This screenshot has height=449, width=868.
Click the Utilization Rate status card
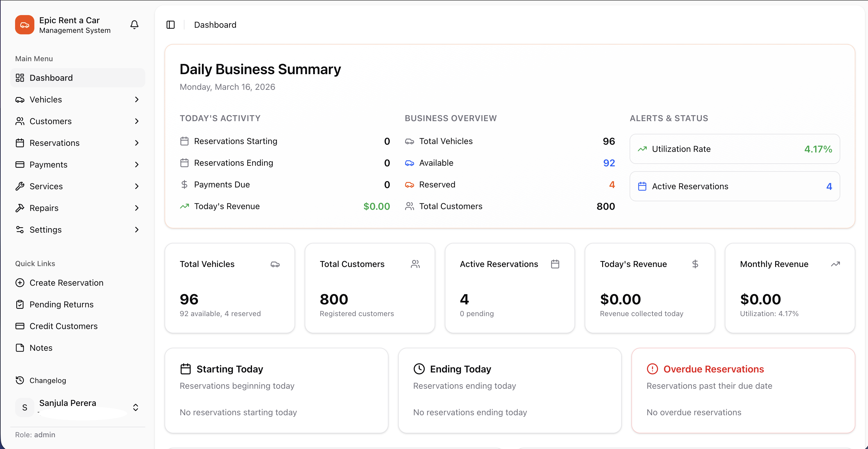click(x=734, y=149)
